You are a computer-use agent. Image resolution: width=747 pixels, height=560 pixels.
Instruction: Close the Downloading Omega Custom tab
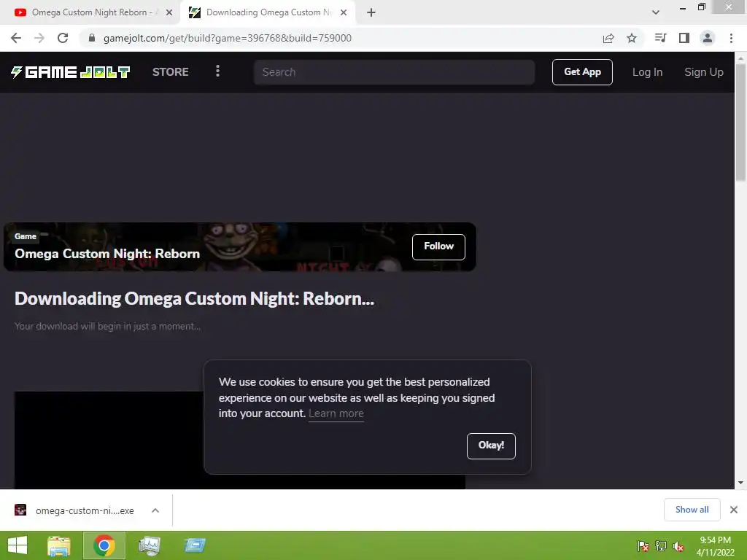344,13
